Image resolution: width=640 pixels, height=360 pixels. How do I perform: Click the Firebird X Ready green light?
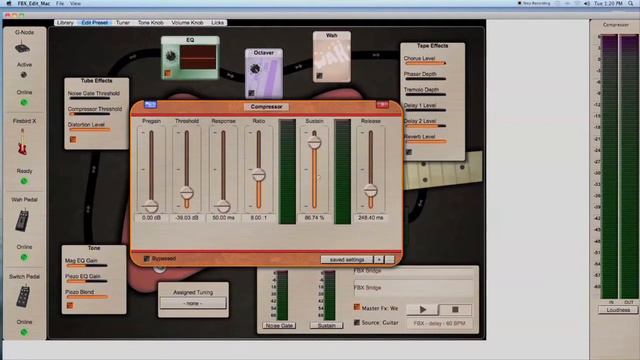click(x=24, y=181)
